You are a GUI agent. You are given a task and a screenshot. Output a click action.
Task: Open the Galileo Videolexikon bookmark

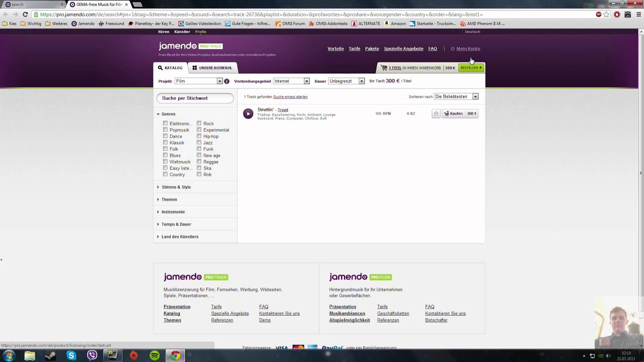[200, 24]
